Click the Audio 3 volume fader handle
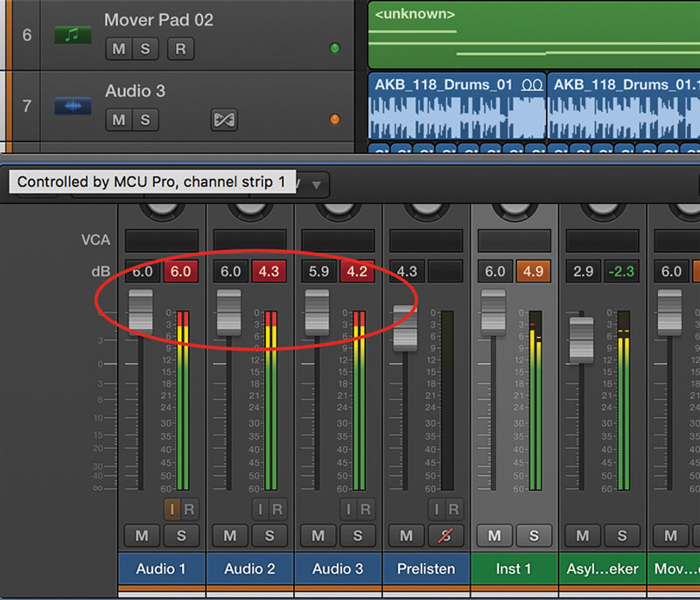Image resolution: width=700 pixels, height=600 pixels. pyautogui.click(x=317, y=312)
